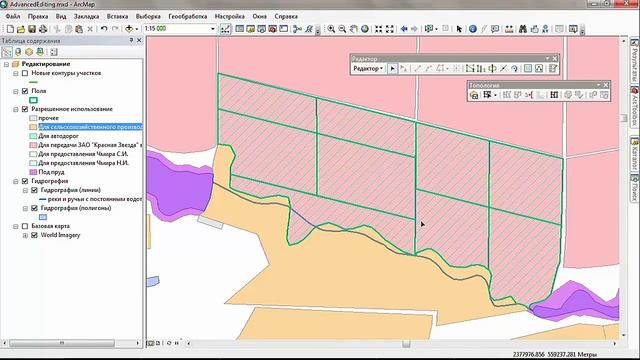Open Add Data dropdown arrow
Image resolution: width=640 pixels, height=360 pixels.
pyautogui.click(x=136, y=29)
